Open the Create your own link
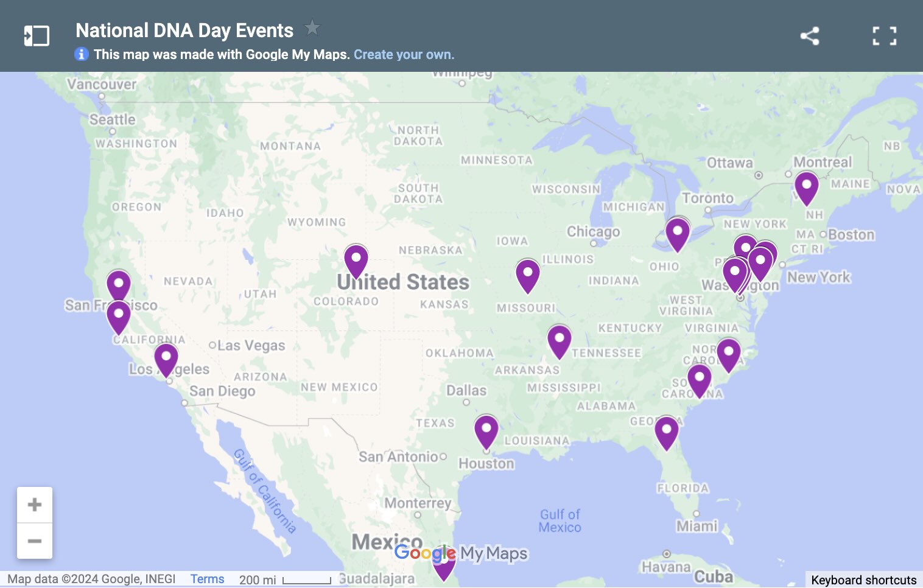 [404, 55]
